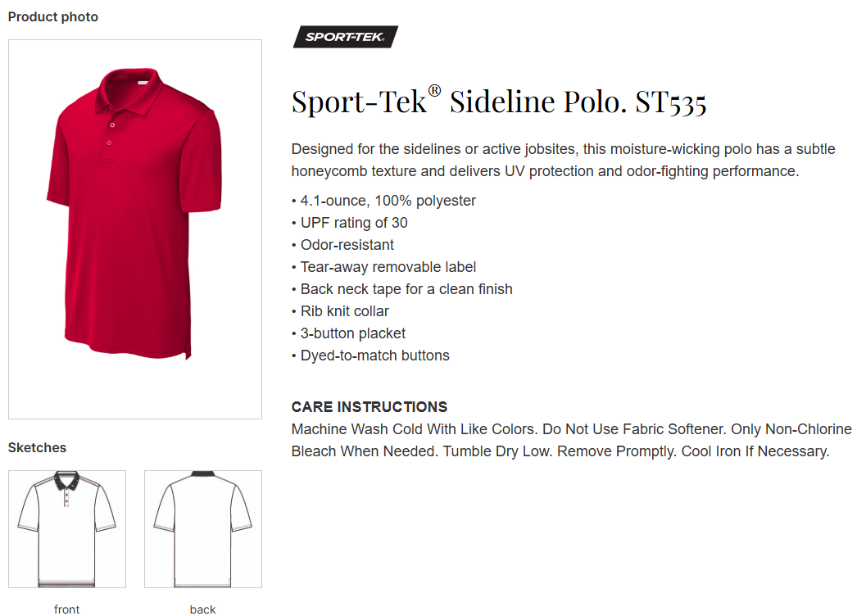
Task: Click the "Product photo" heading
Action: [53, 16]
